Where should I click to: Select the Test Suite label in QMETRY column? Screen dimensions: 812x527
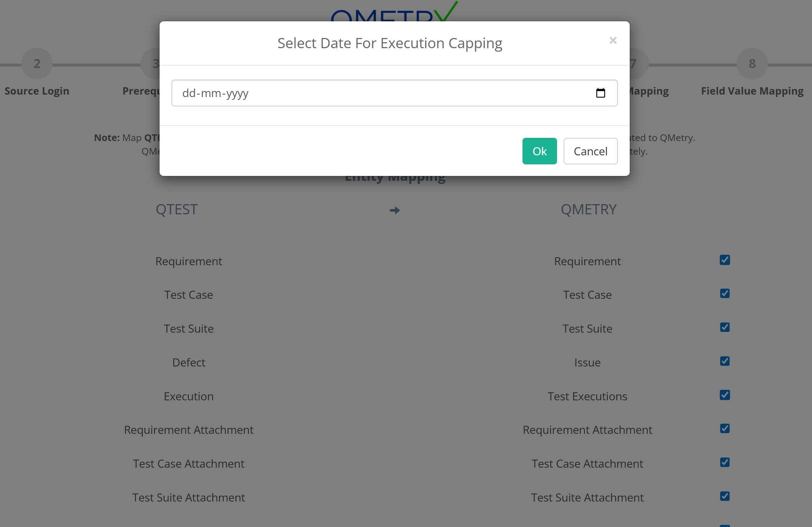(x=587, y=328)
